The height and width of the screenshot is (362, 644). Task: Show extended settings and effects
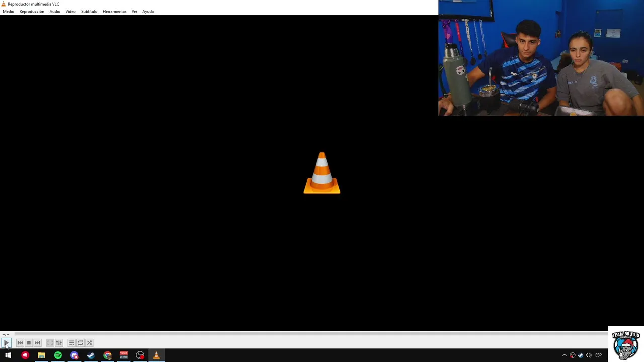(59, 343)
